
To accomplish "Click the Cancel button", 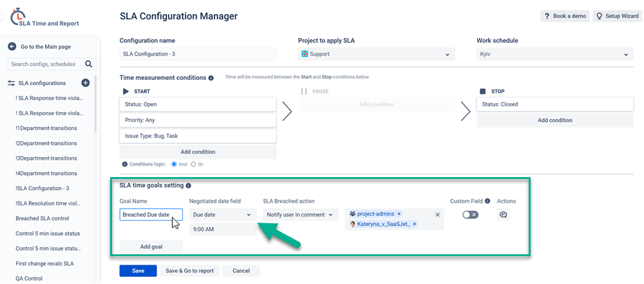I will pos(241,271).
